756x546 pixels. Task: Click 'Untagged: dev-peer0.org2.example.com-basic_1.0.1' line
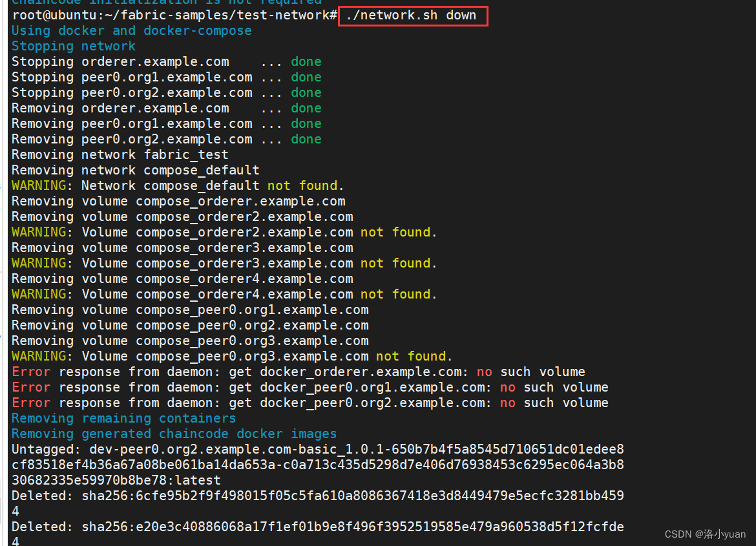(x=318, y=449)
